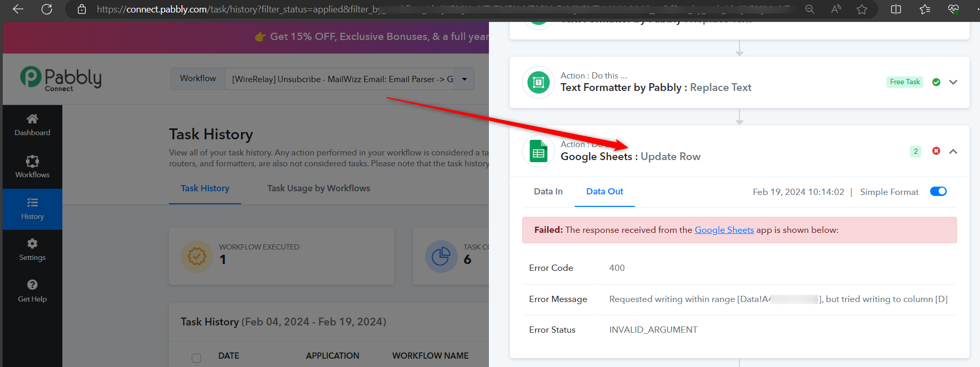Toggle the Simple Format switch
980x367 pixels.
[x=938, y=191]
